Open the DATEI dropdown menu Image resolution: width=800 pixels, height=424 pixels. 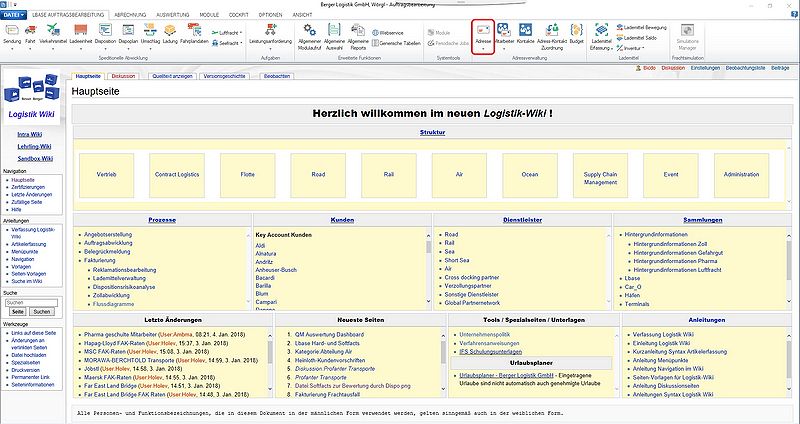(13, 15)
